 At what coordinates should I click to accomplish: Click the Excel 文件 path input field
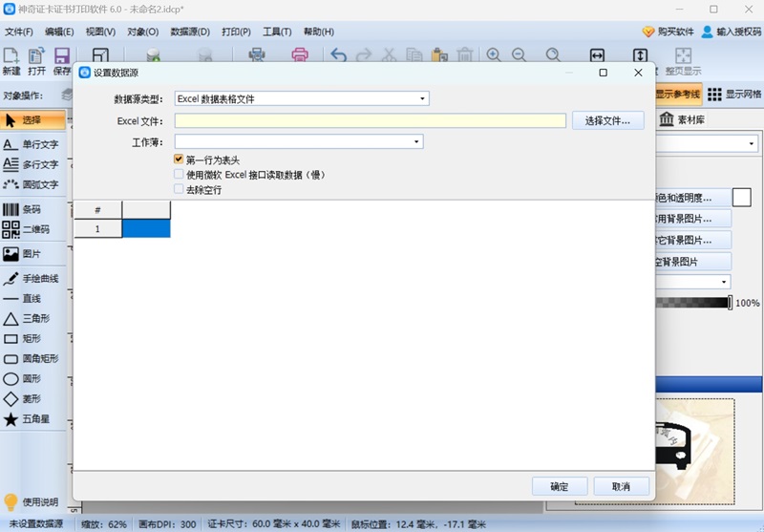point(370,120)
